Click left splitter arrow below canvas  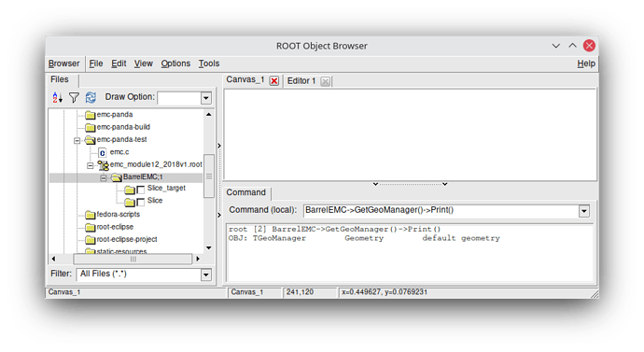tap(375, 184)
